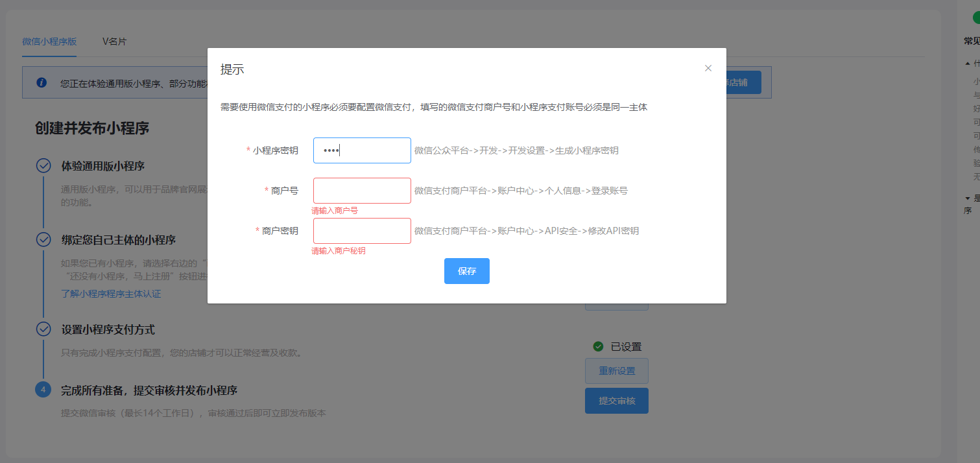Click 完成所有准备，提交审核并发布小程序 step title
Viewport: 980px width, 463px height.
149,390
